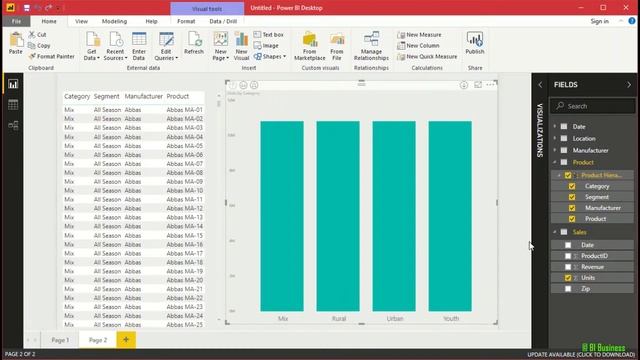Expand the Location table
Image resolution: width=640 pixels, height=360 pixels.
point(555,138)
